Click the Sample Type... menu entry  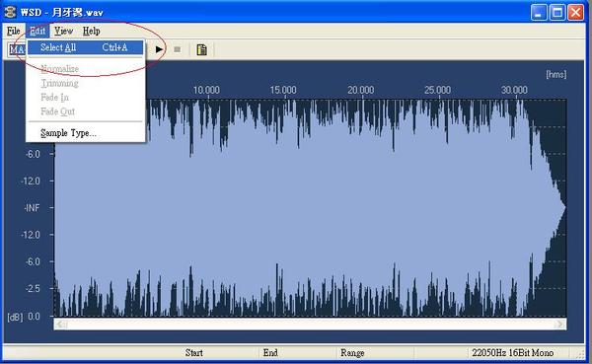tap(86, 133)
